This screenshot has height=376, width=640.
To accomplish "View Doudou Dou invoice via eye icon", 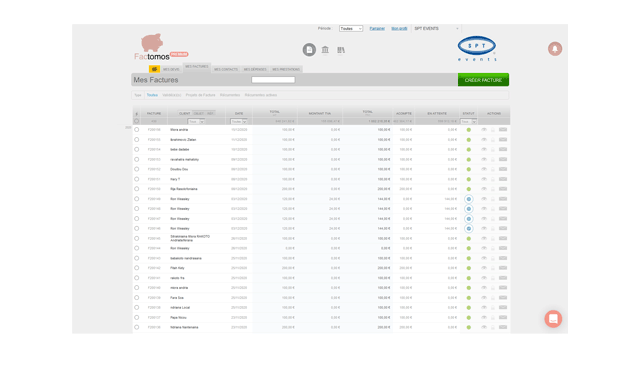I will point(484,169).
